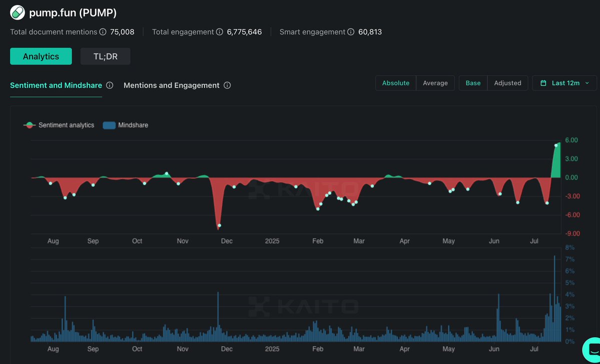Screen dimensions: 600x364
Task: Expand the Last 12m date range dropdown
Action: (564, 83)
